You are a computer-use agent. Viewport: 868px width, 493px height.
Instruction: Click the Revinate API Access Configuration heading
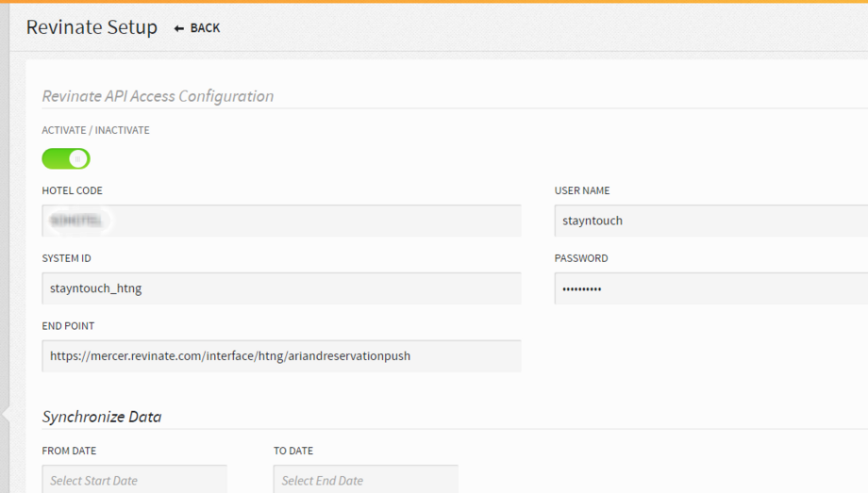point(158,96)
